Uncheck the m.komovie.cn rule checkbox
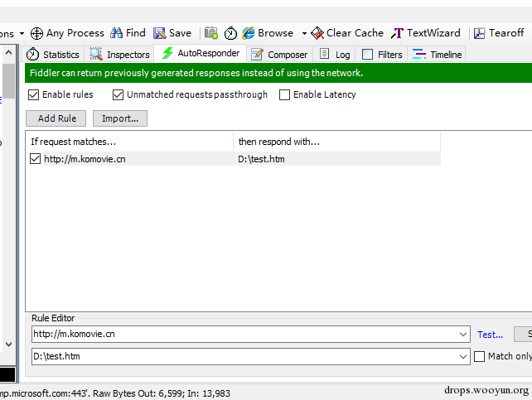The image size is (532, 400). pos(36,159)
